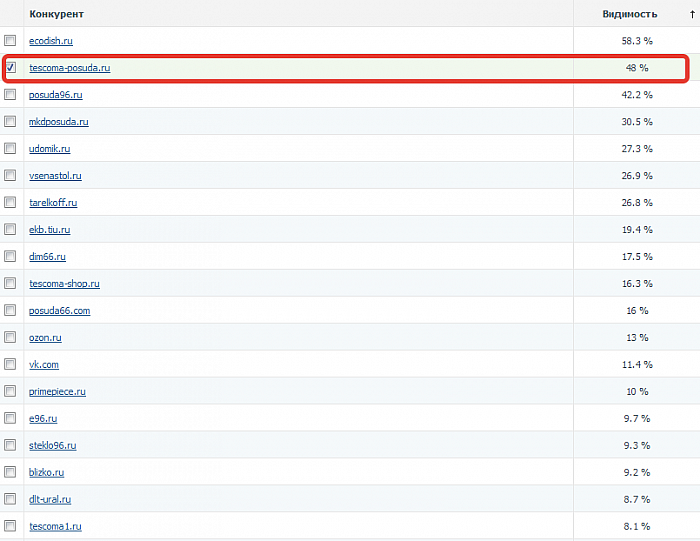Open the blizko.ru link
This screenshot has width=700, height=541.
coord(46,472)
